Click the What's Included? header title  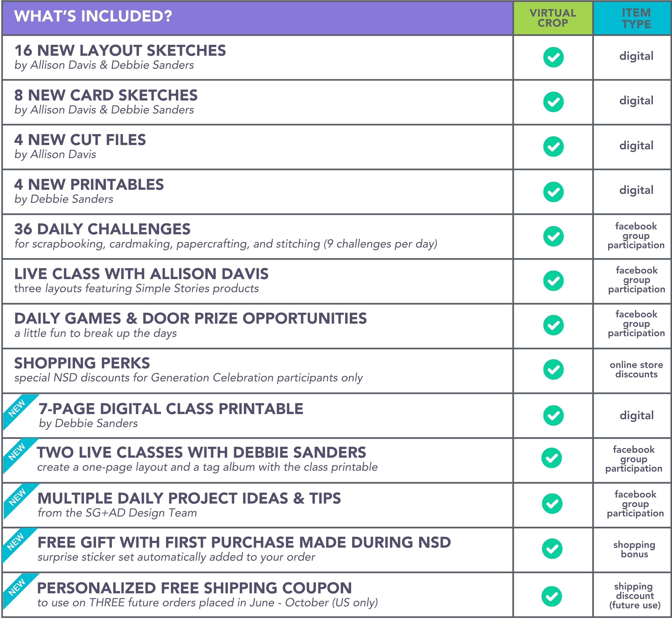(x=93, y=16)
